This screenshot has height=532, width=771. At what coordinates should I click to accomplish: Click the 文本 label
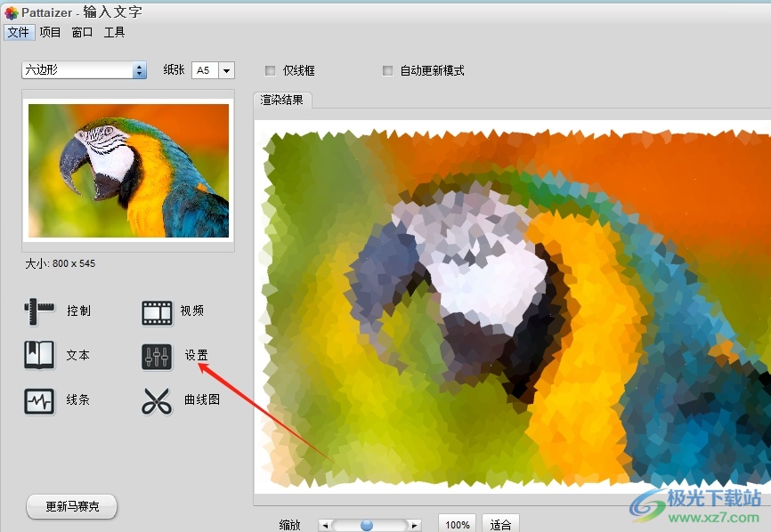(x=78, y=355)
